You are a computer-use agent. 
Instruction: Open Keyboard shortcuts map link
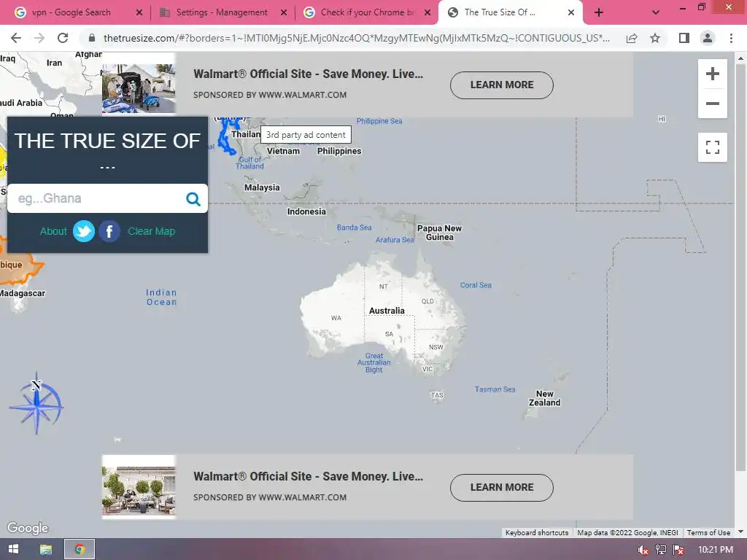(536, 533)
